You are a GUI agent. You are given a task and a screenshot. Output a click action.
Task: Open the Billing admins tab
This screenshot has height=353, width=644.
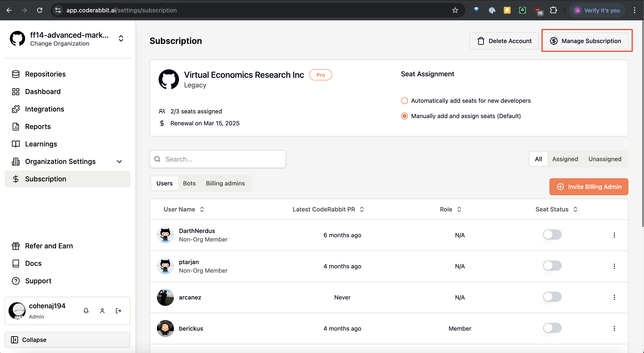225,183
